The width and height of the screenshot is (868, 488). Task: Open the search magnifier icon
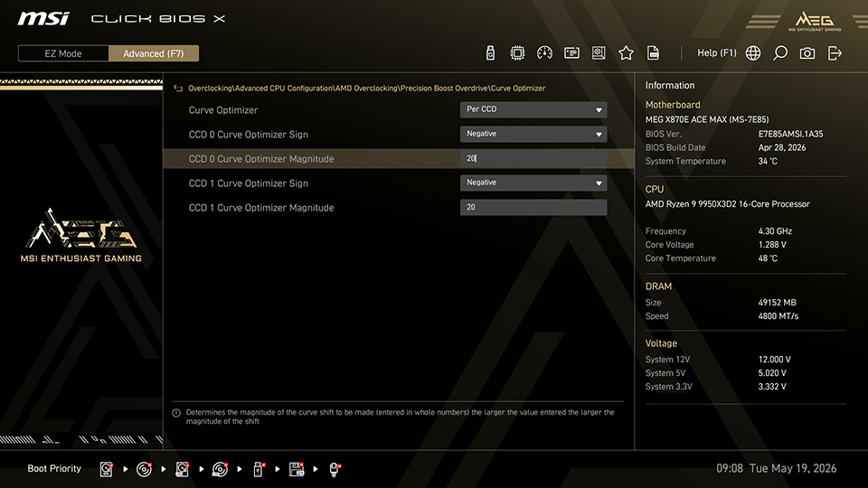point(780,53)
